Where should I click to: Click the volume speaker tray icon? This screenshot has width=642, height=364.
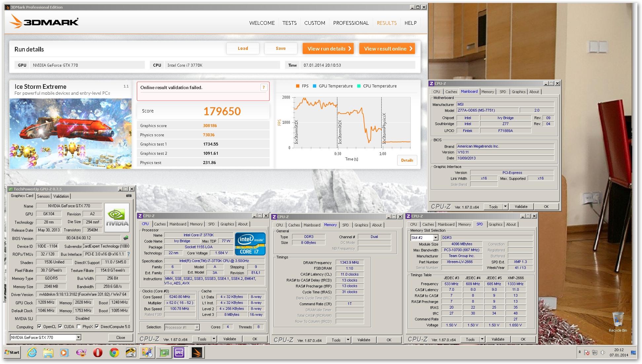[603, 353]
